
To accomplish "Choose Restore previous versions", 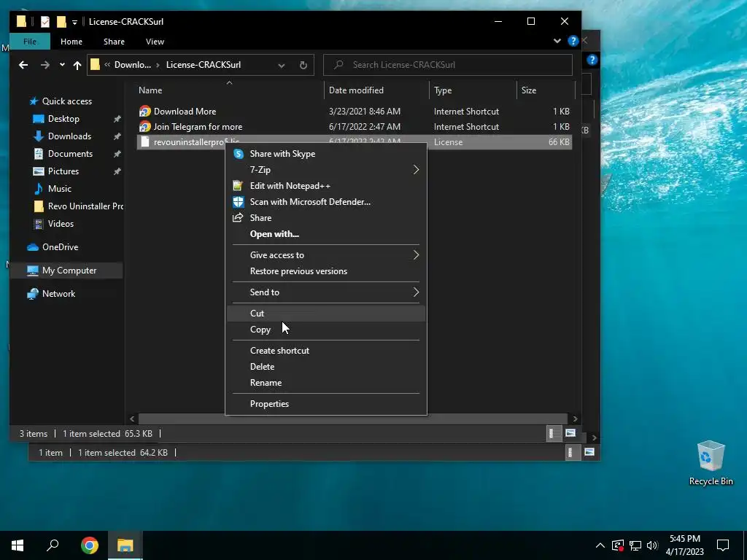I will click(x=326, y=271).
